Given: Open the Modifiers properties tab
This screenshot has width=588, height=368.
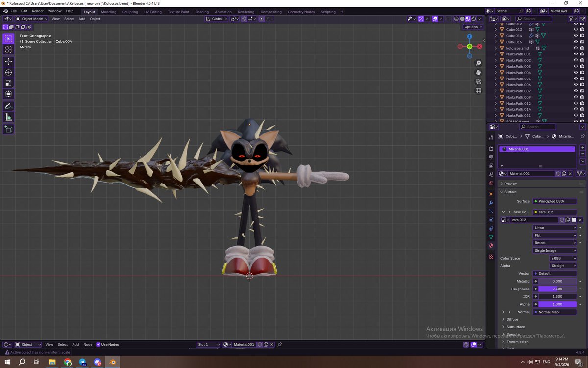Looking at the screenshot, I should (491, 203).
